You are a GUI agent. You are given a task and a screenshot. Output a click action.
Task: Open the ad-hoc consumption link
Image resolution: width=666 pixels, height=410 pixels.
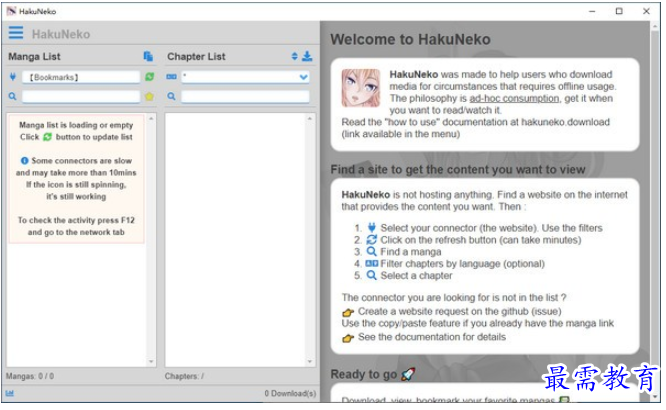514,98
